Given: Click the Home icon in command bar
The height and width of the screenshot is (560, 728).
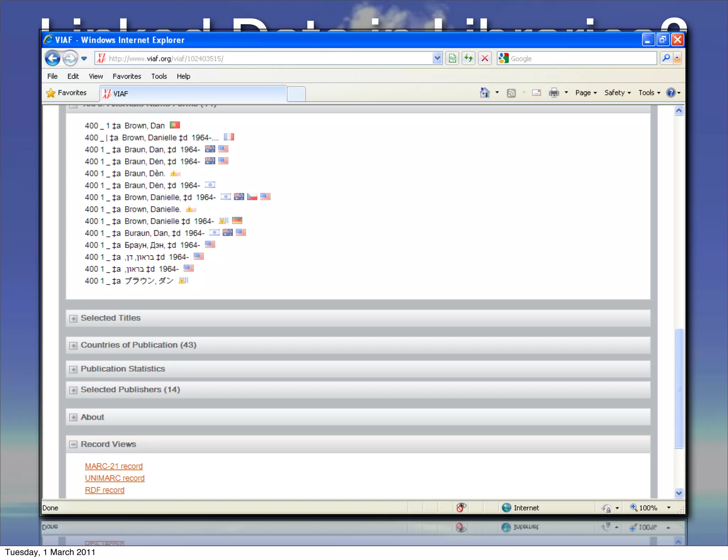Looking at the screenshot, I should (485, 93).
